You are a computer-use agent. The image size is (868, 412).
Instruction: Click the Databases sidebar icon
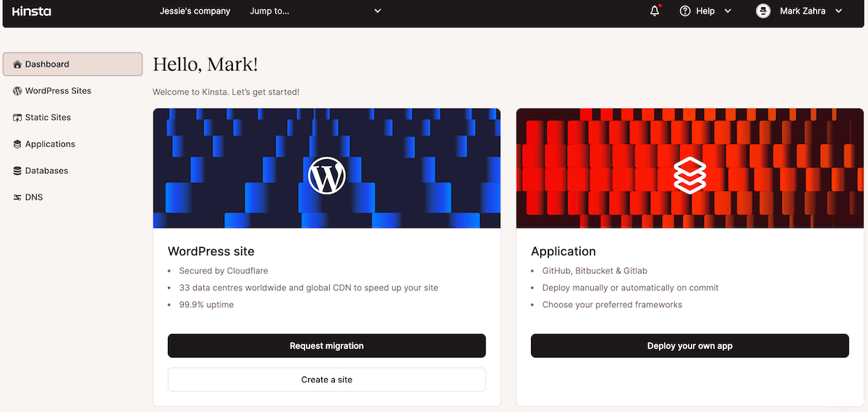[17, 171]
